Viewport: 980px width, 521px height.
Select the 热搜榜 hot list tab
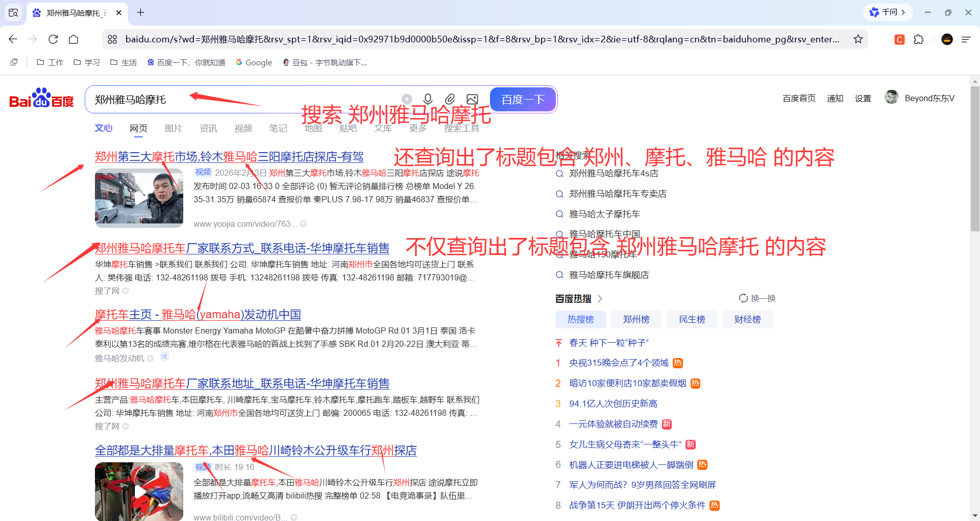point(581,319)
